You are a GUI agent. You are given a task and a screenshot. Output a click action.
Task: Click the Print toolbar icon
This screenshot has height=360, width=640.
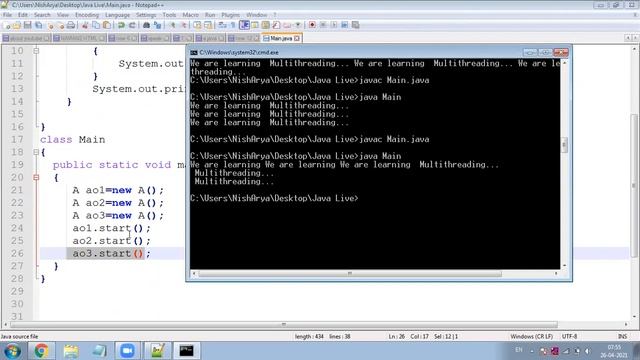click(71, 25)
